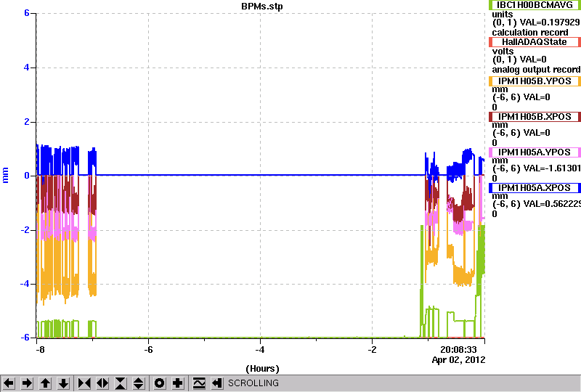Click the Apr 02, 2012 date label
The height and width of the screenshot is (392, 581).
458,360
